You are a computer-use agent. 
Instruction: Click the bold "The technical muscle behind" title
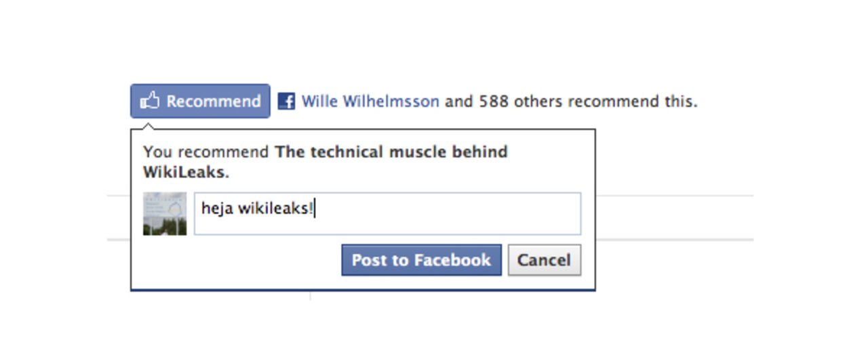tap(391, 152)
